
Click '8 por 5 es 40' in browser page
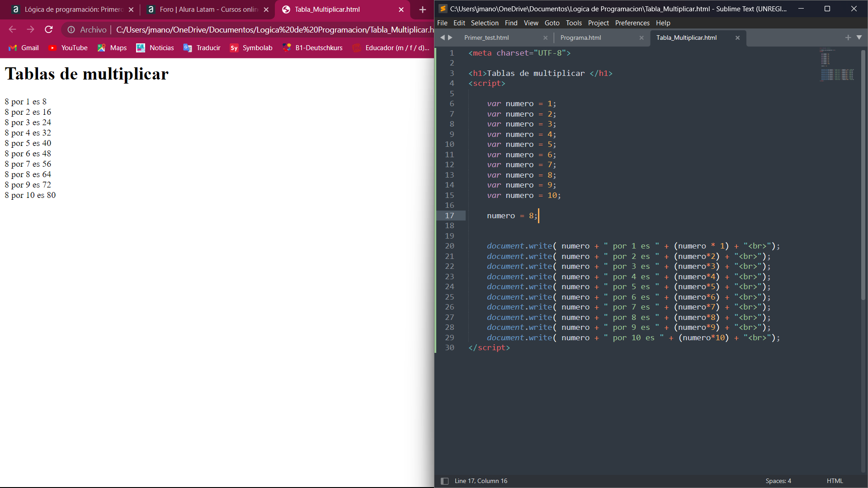point(28,144)
